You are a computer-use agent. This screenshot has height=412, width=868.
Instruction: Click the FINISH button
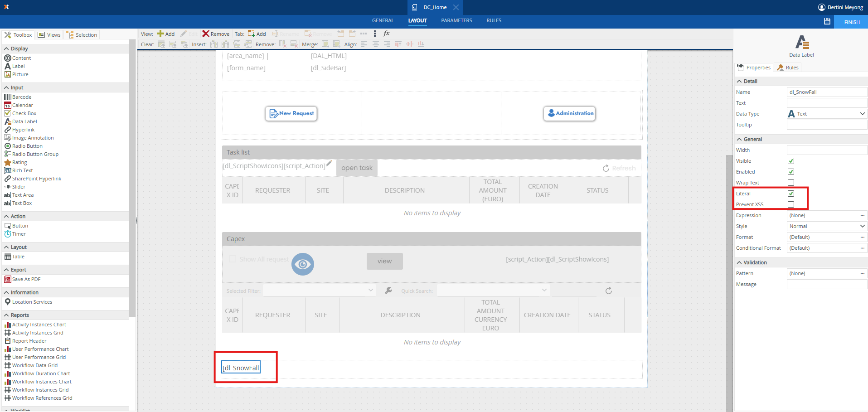851,22
